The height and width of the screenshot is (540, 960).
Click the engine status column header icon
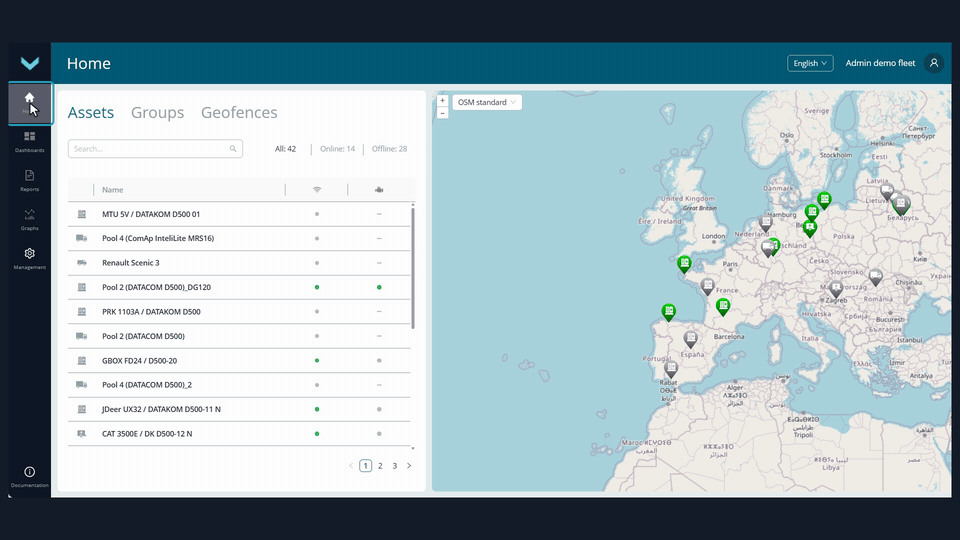click(379, 190)
